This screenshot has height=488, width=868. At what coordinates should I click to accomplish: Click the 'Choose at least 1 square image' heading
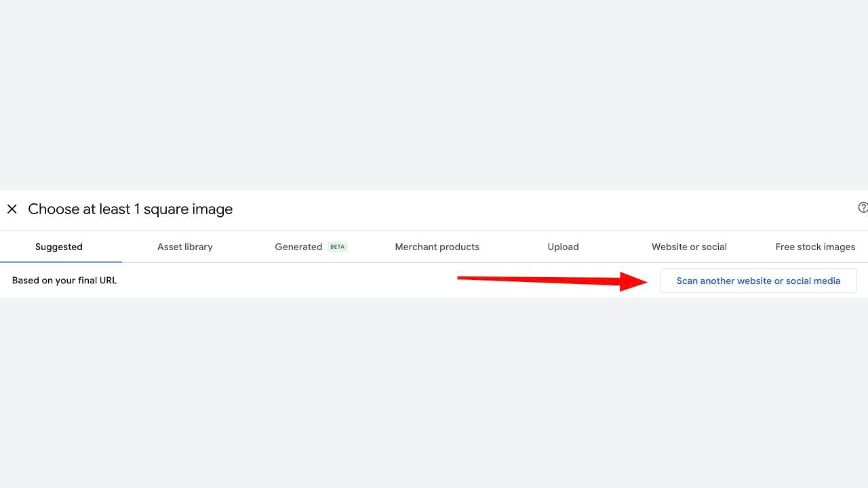[x=130, y=209]
